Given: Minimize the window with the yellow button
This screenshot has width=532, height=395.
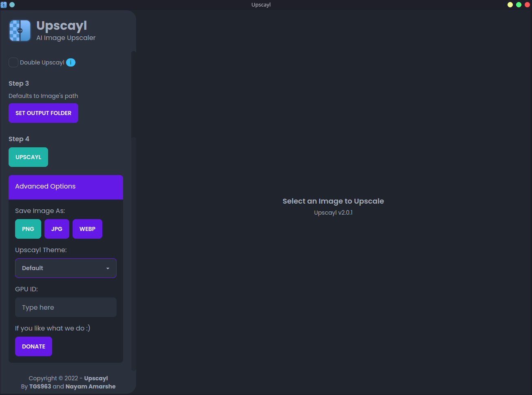Looking at the screenshot, I should [x=510, y=5].
